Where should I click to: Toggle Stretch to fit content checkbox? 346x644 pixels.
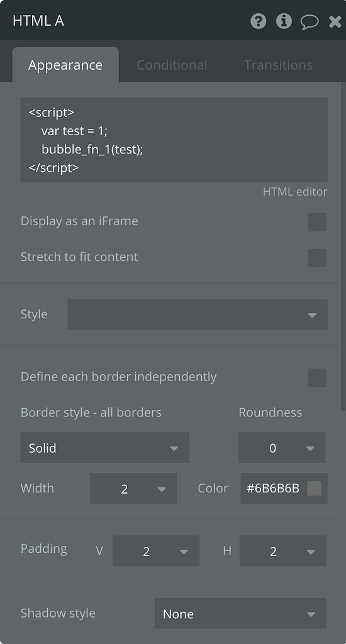[317, 258]
